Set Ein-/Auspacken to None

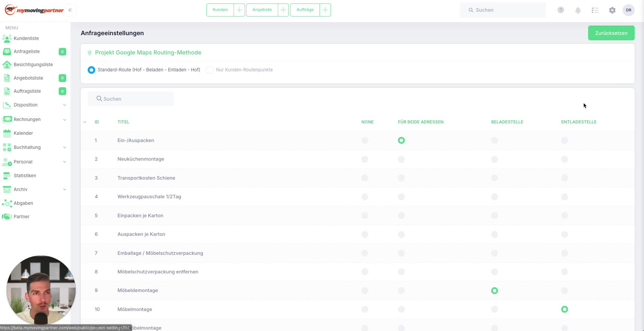365,140
